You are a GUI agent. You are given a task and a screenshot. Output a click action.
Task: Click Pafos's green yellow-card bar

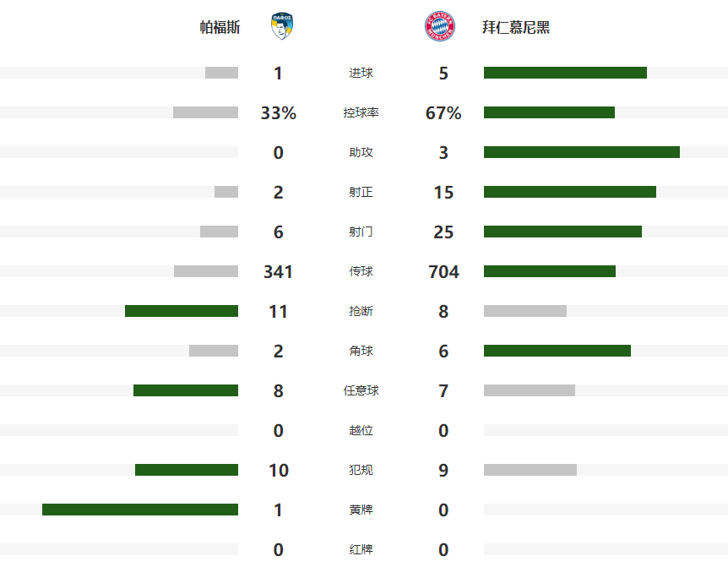click(140, 510)
